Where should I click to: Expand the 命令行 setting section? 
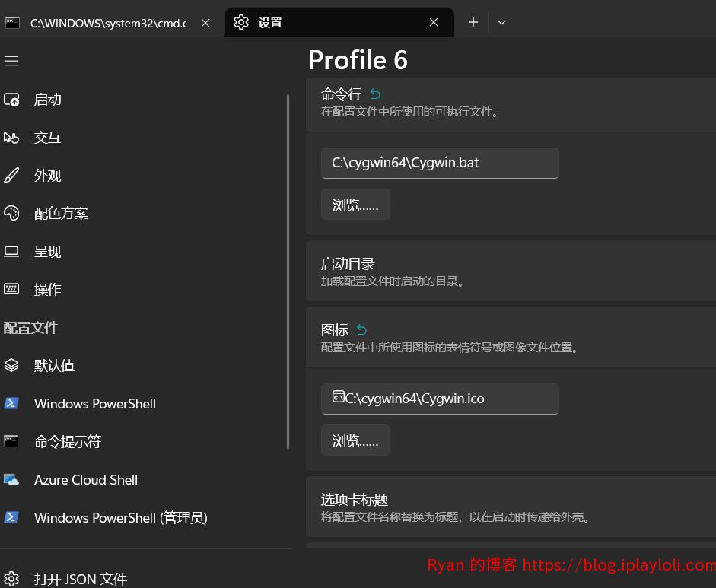point(511,104)
